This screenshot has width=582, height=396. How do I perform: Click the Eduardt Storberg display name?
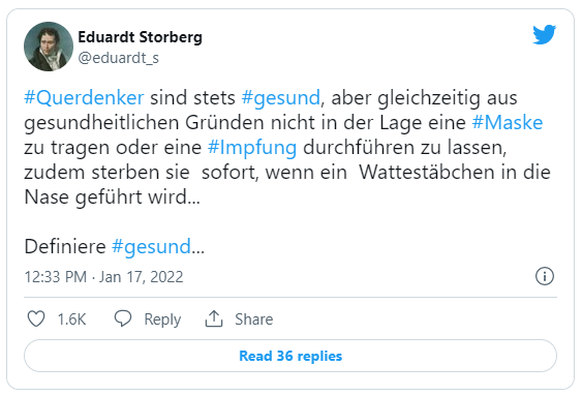(140, 37)
